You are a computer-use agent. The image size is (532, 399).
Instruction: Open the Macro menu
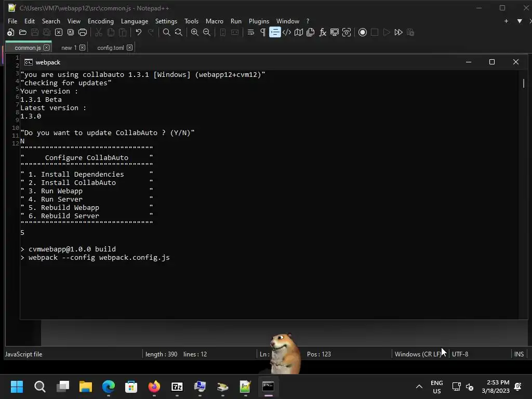pyautogui.click(x=215, y=21)
